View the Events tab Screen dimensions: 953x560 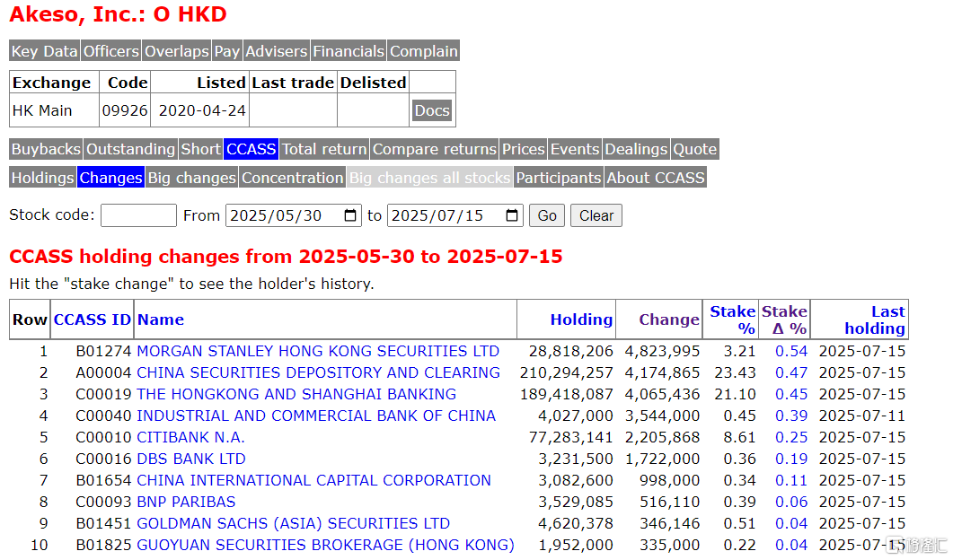575,149
